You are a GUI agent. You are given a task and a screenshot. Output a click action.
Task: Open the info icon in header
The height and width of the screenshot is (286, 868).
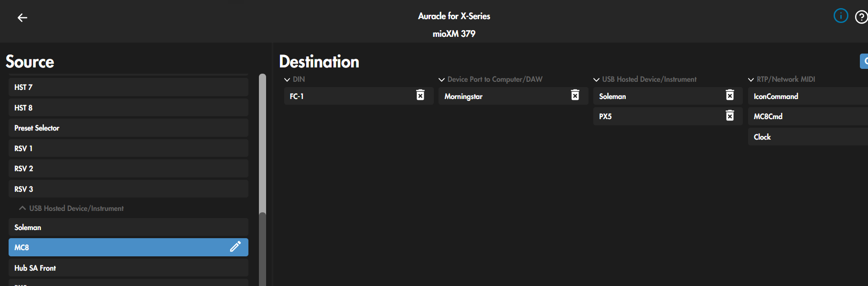840,16
